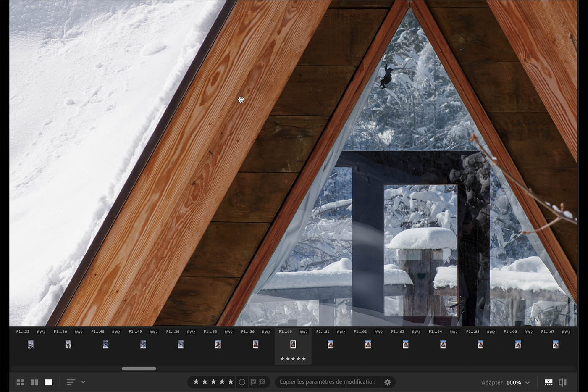The height and width of the screenshot is (392, 588).
Task: Select the P1...61 thumbnail in the filmstrip
Action: 331,345
